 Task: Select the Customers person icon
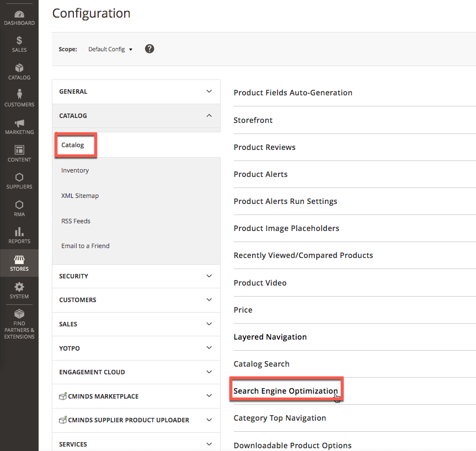pyautogui.click(x=19, y=95)
